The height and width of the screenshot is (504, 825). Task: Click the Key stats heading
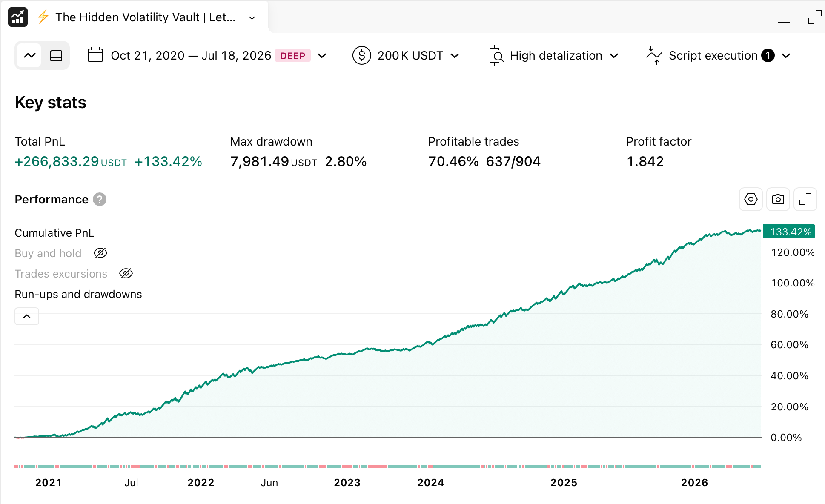(x=51, y=103)
